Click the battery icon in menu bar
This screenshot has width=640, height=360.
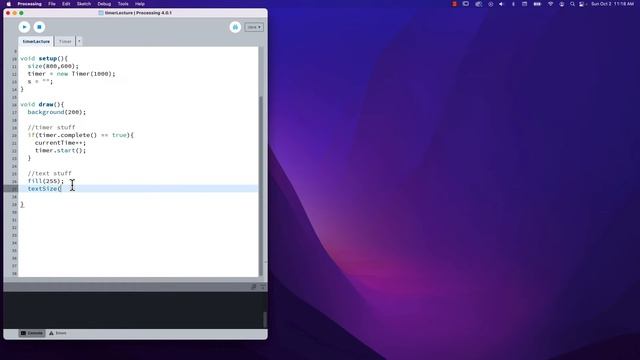tap(537, 4)
